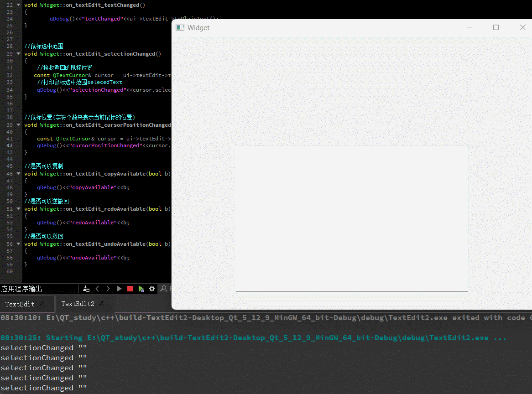532x394 pixels.
Task: Click the Widget window title icon
Action: click(180, 27)
